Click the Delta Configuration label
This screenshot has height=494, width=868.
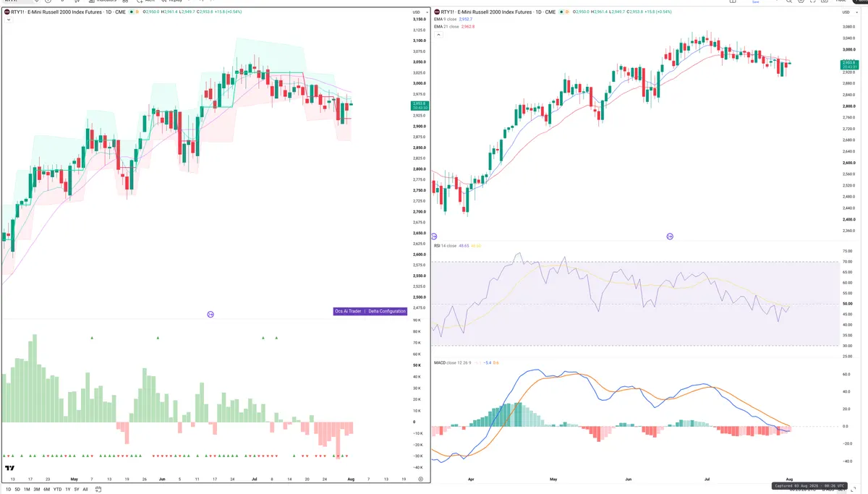tap(387, 311)
